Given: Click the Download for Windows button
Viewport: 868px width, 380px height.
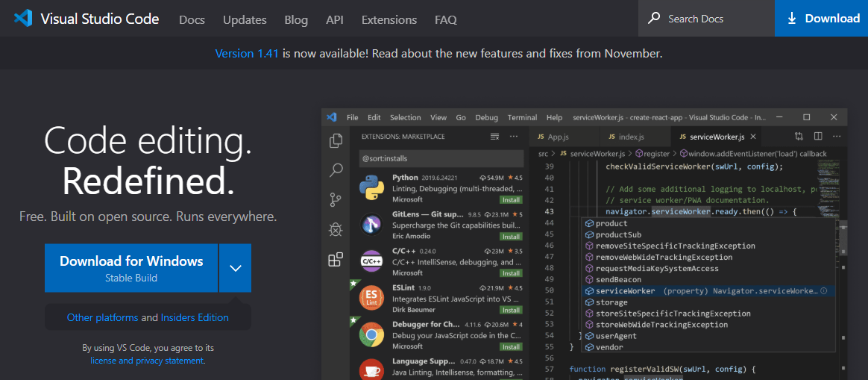Looking at the screenshot, I should coord(131,268).
